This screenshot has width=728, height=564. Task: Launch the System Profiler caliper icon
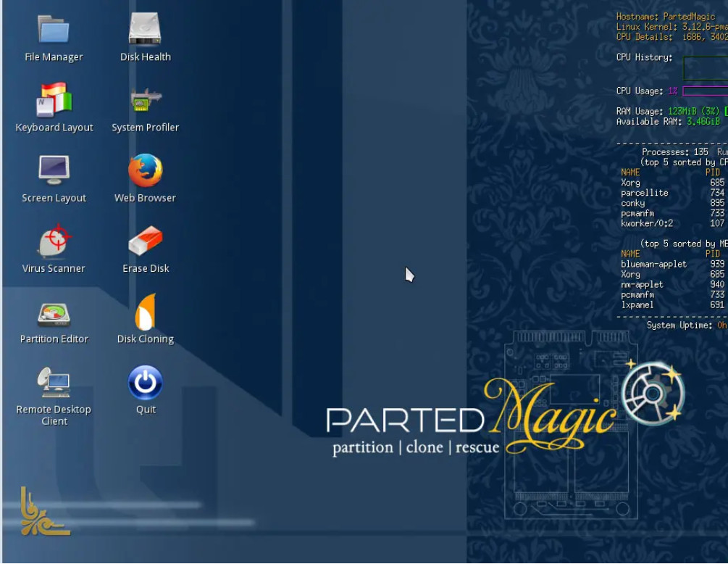pyautogui.click(x=146, y=100)
